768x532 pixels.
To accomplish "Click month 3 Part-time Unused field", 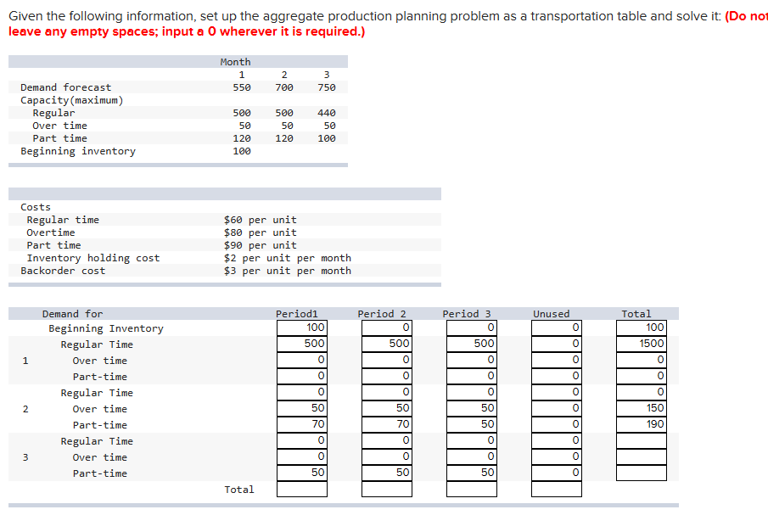I will pyautogui.click(x=557, y=473).
